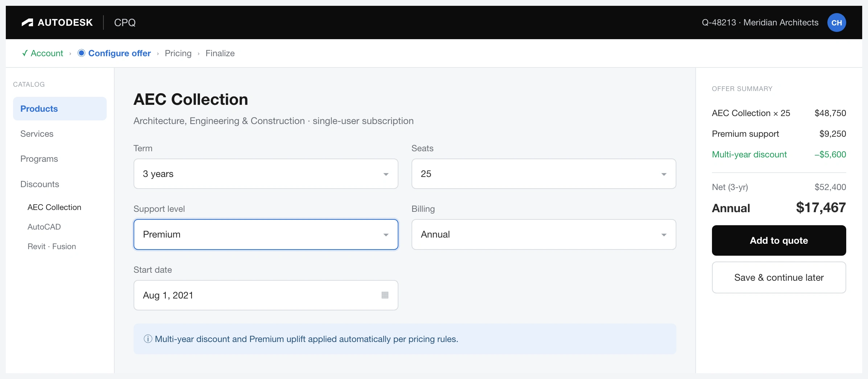868x379 pixels.
Task: Click the pricing rules notice text
Action: coord(307,339)
